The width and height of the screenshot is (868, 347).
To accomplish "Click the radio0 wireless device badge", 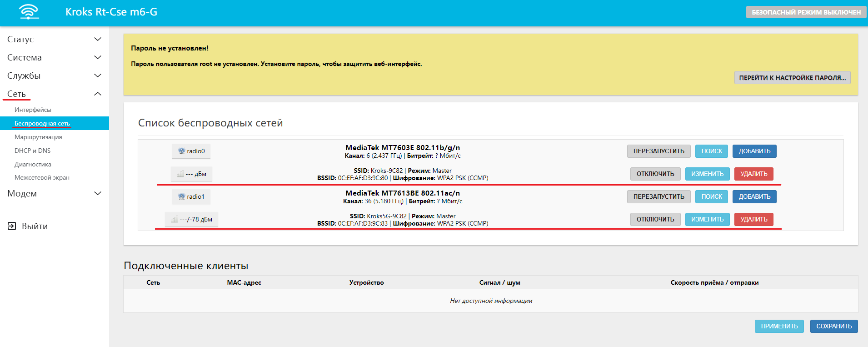I will click(191, 151).
